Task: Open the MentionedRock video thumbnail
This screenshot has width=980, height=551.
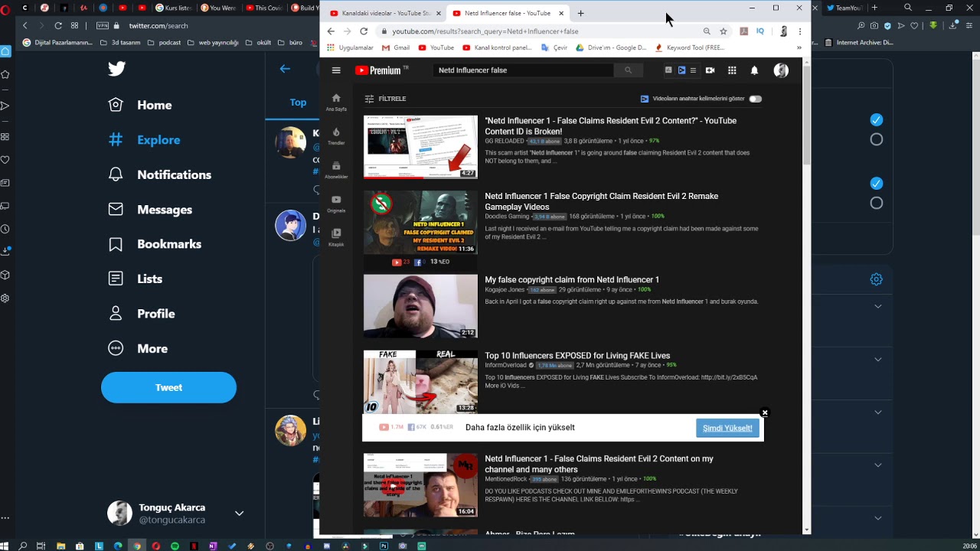Action: [x=420, y=485]
